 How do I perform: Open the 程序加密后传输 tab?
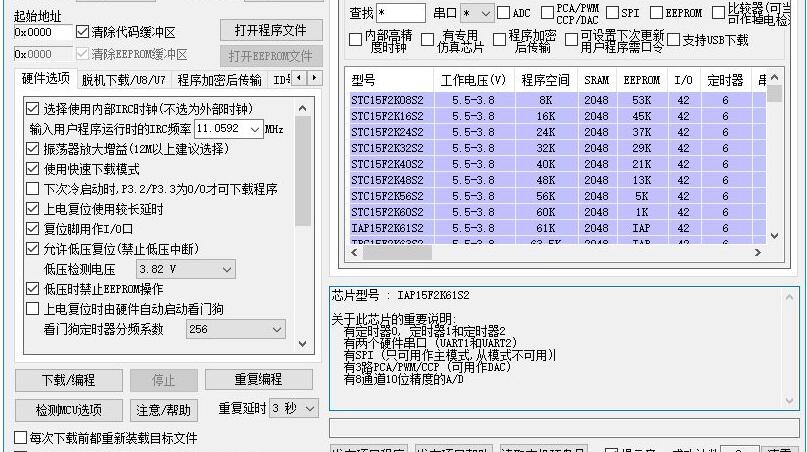(220, 80)
